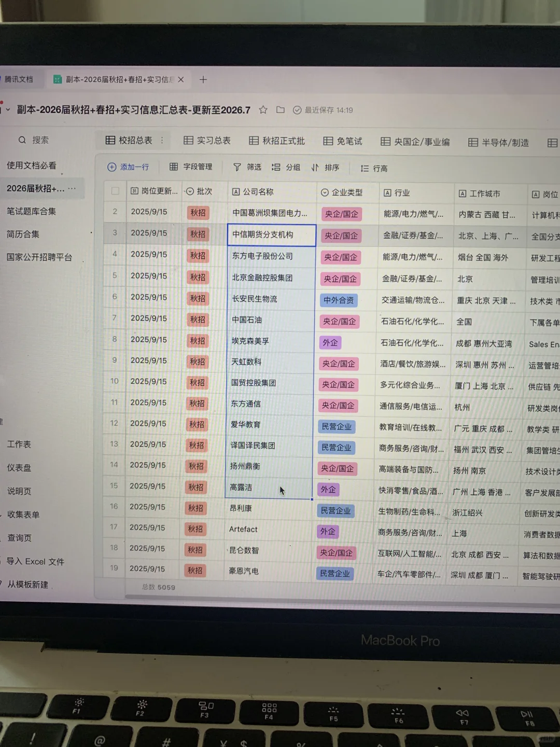Select the cell Artefact
Viewport: 560px width, 747px height.
pos(269,529)
